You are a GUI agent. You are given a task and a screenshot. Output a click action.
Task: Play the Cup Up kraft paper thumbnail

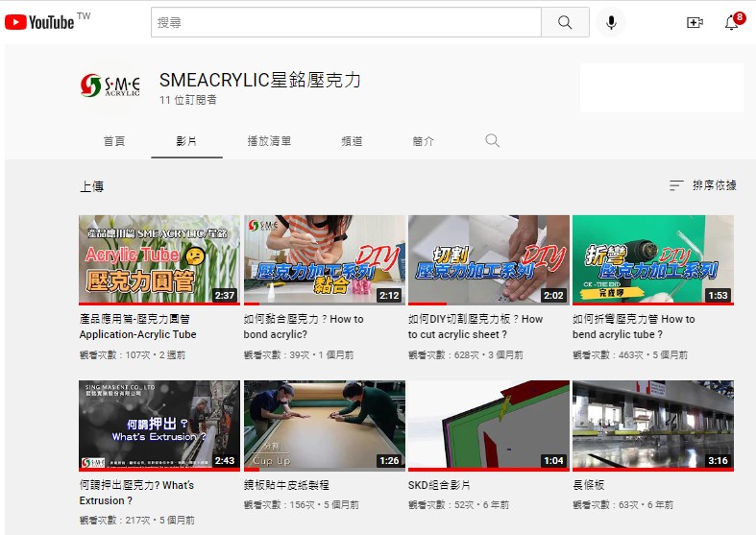[x=325, y=426]
